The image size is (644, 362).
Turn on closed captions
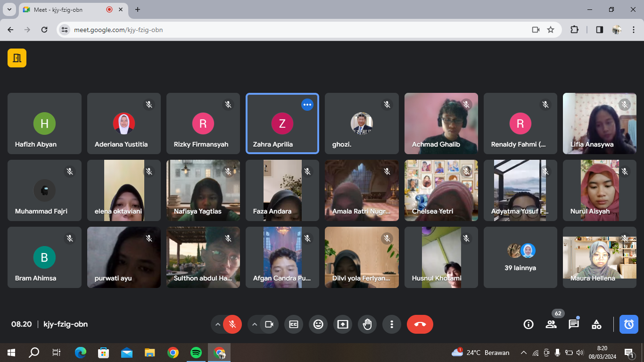click(294, 324)
